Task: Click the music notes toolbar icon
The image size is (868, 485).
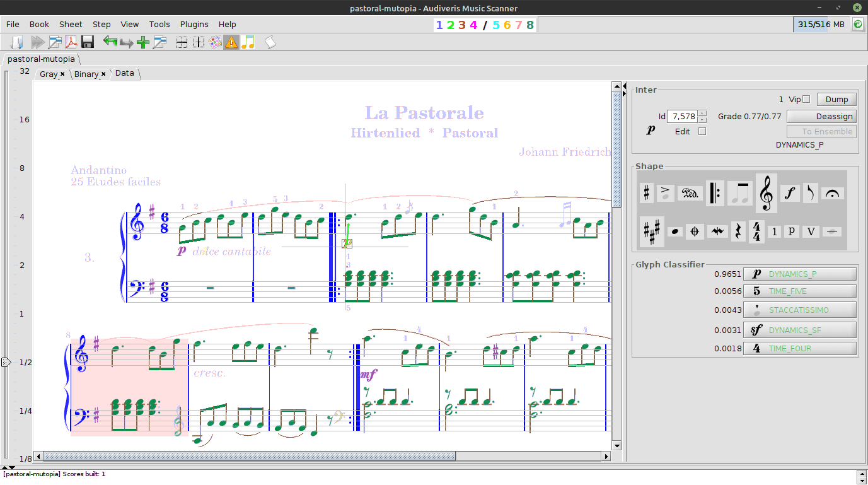Action: click(248, 42)
